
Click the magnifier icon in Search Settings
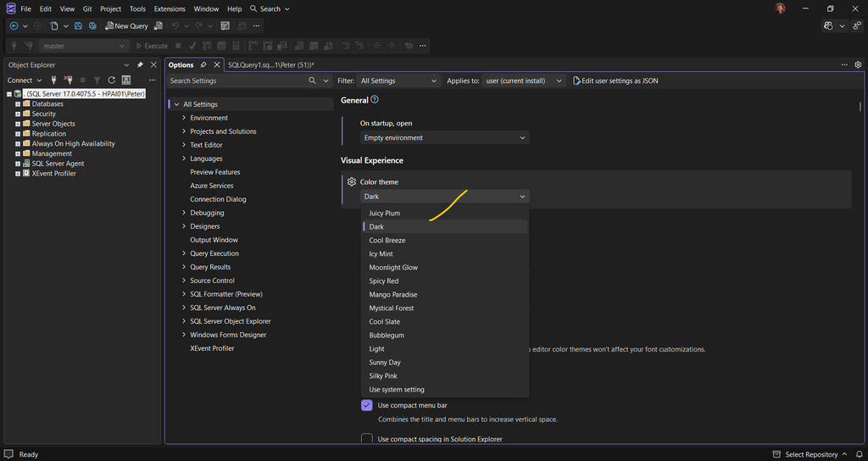(312, 81)
